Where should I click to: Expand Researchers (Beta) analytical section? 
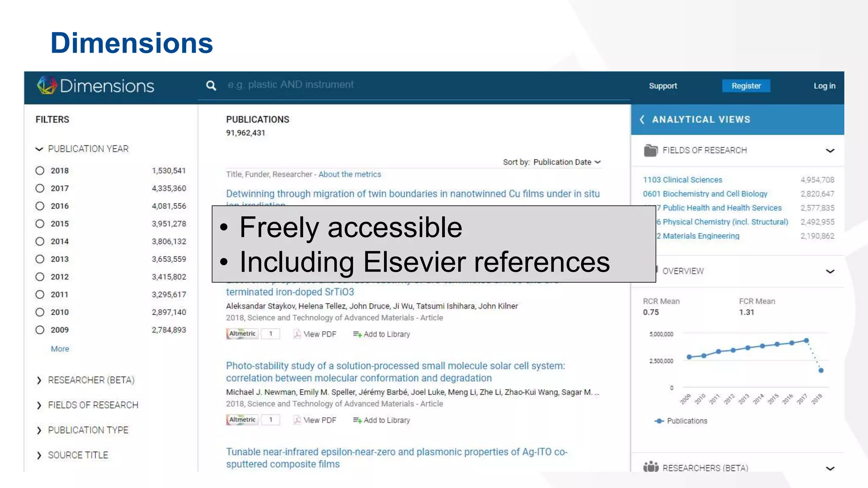830,468
